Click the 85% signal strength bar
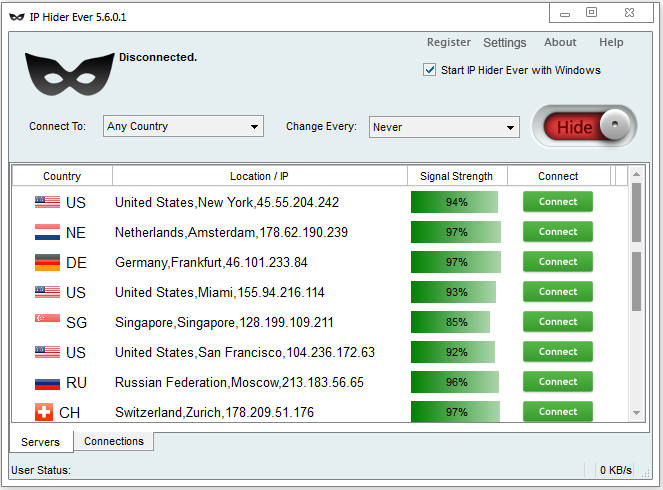Image resolution: width=663 pixels, height=490 pixels. 450,322
